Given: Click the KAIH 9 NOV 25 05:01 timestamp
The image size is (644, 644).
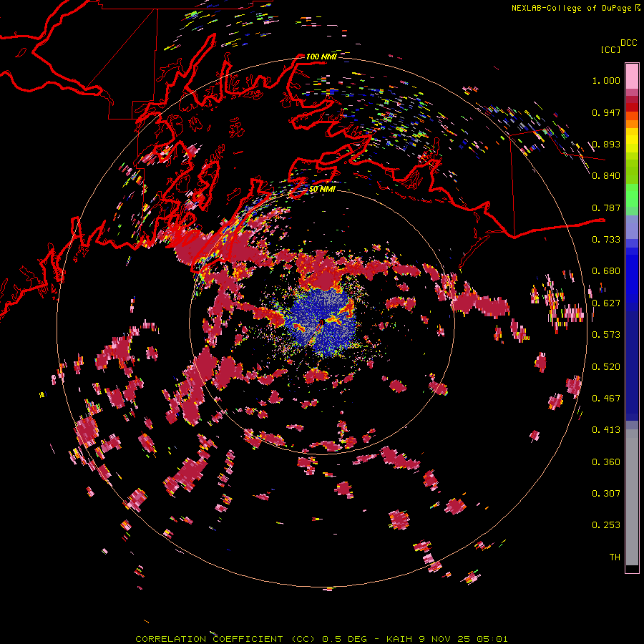Looking at the screenshot, I should (x=447, y=639).
